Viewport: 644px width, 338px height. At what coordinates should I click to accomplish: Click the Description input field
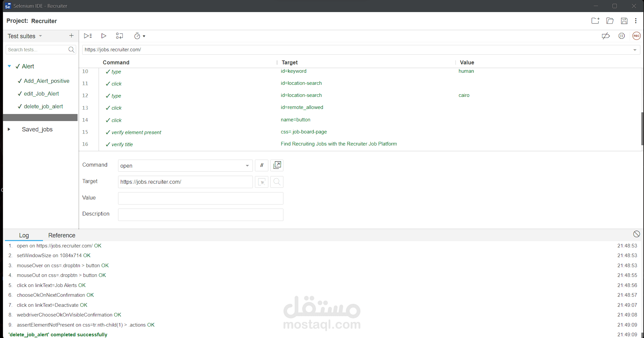(x=201, y=215)
